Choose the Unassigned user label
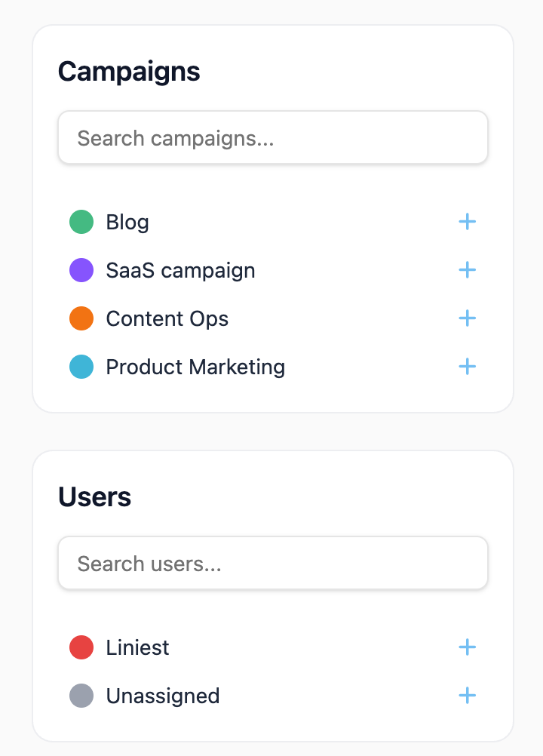 [163, 696]
